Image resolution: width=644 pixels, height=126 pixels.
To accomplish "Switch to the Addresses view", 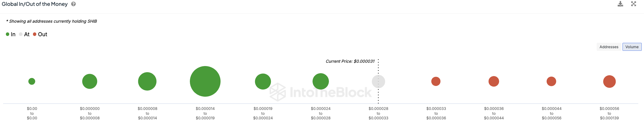I will pyautogui.click(x=609, y=47).
